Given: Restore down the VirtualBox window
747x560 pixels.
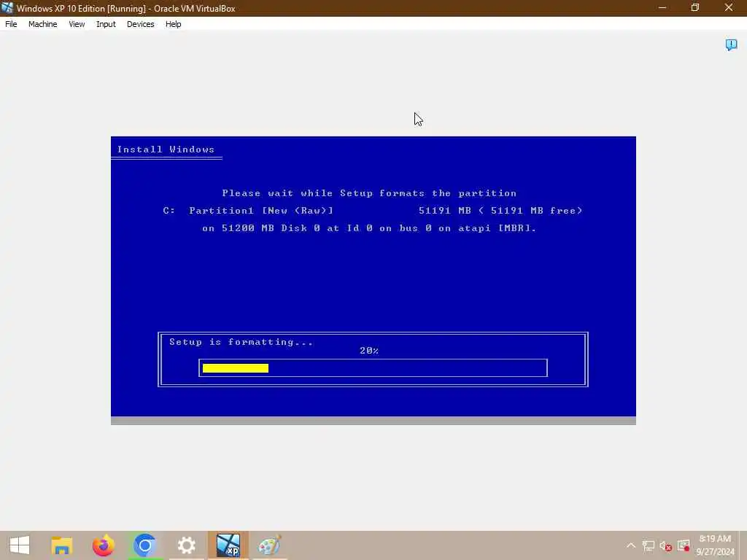Looking at the screenshot, I should [x=695, y=7].
